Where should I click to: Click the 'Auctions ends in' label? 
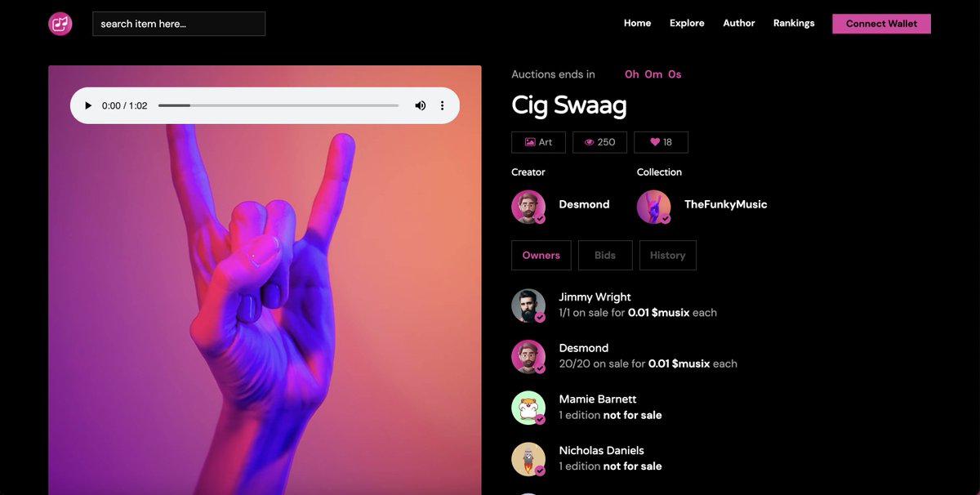(553, 74)
